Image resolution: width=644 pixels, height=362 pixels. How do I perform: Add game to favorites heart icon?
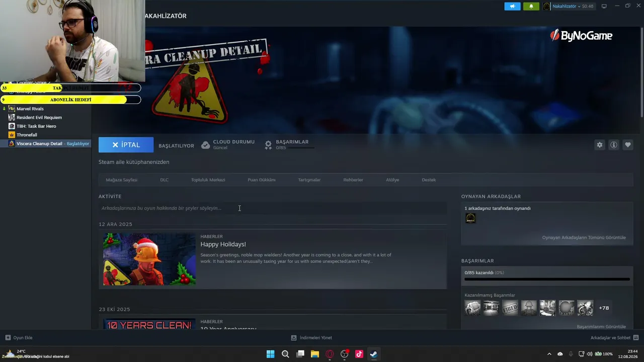click(x=627, y=145)
